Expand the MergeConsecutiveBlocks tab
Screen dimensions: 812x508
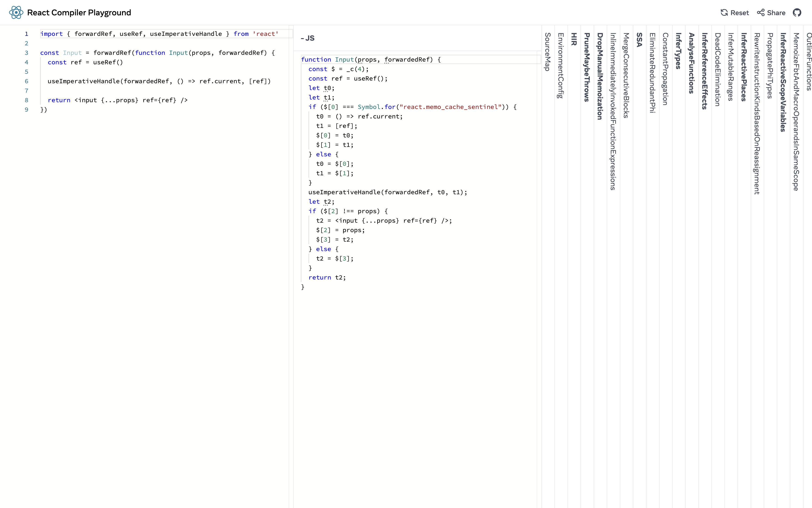click(626, 75)
